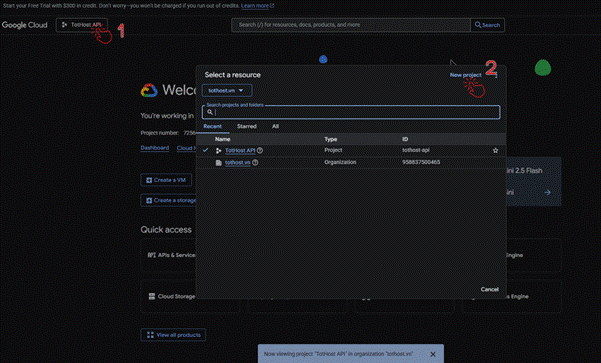
Task: Click the grid icon in View all products
Action: click(150, 335)
